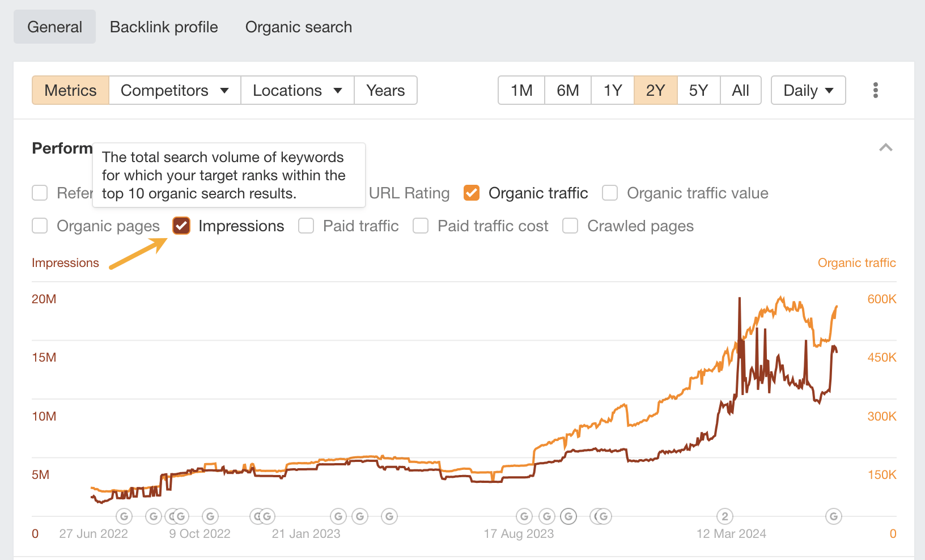Uncheck the Impressions checkbox

tap(181, 226)
